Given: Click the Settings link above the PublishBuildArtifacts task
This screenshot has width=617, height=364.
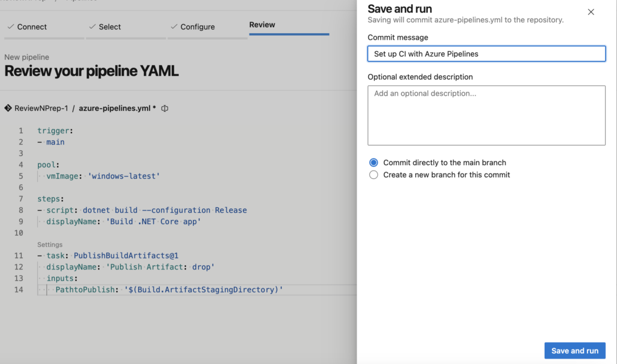Looking at the screenshot, I should [x=50, y=245].
